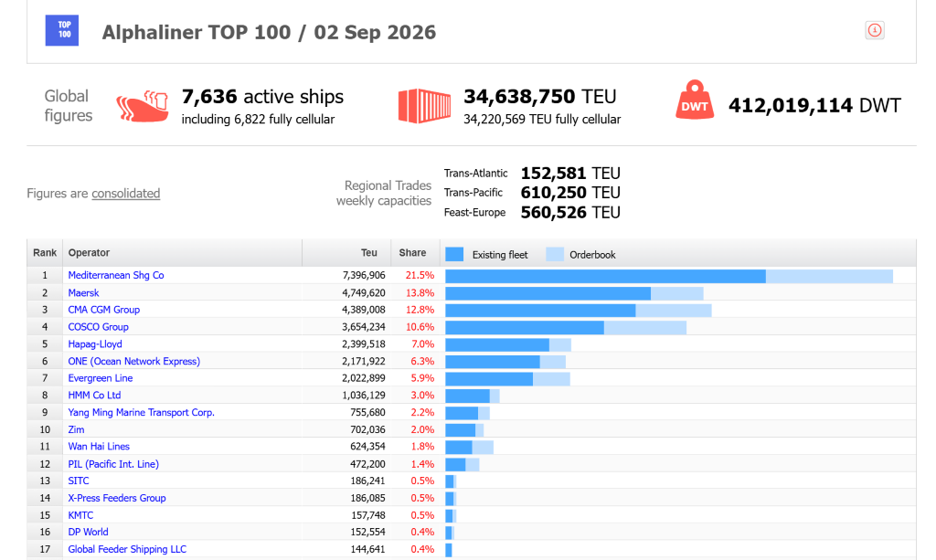Click the Orderbook legend label
Screen dimensions: 936x560
click(592, 255)
